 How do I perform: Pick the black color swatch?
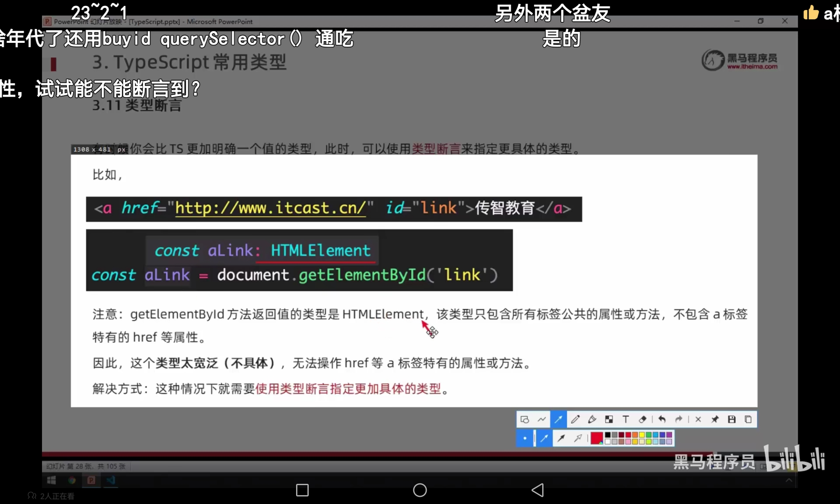(608, 436)
